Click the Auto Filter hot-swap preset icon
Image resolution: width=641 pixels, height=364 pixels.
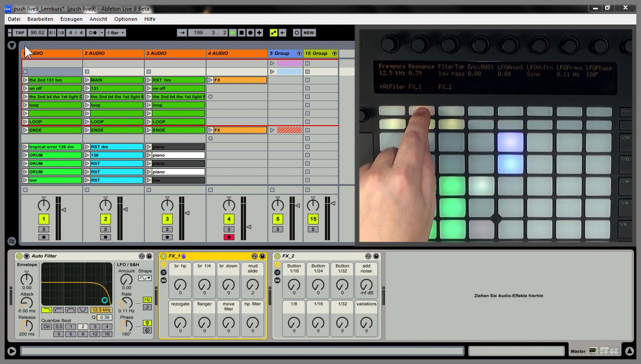tap(142, 256)
